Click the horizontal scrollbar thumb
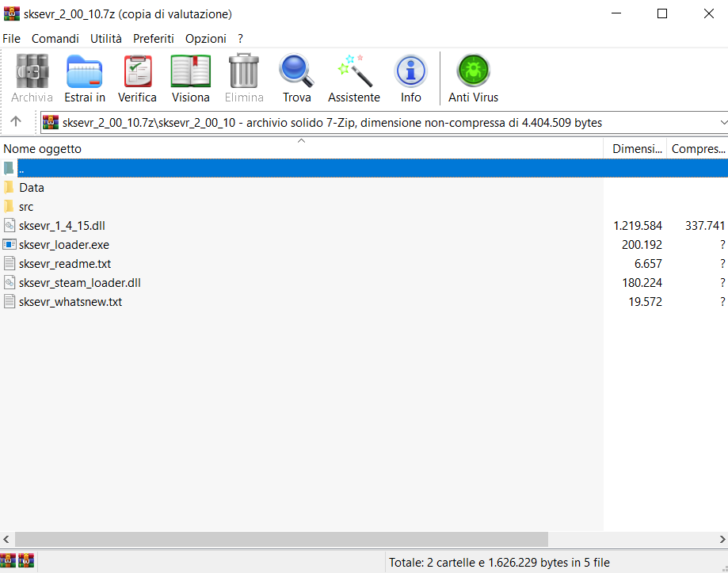This screenshot has width=728, height=573. (282, 539)
